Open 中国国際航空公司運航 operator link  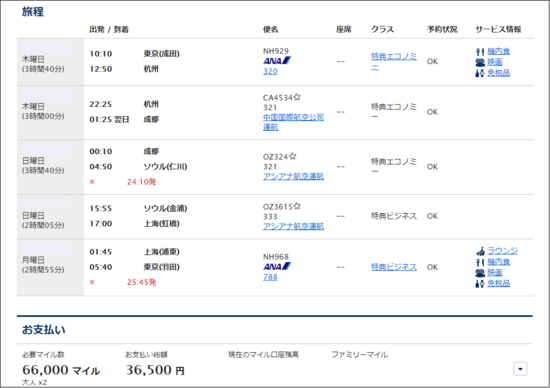coord(293,122)
